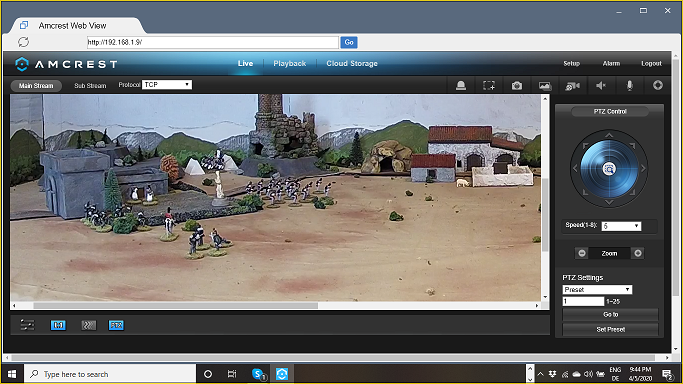Click the triple snapshot pictures icon
683x384 pixels.
click(544, 86)
